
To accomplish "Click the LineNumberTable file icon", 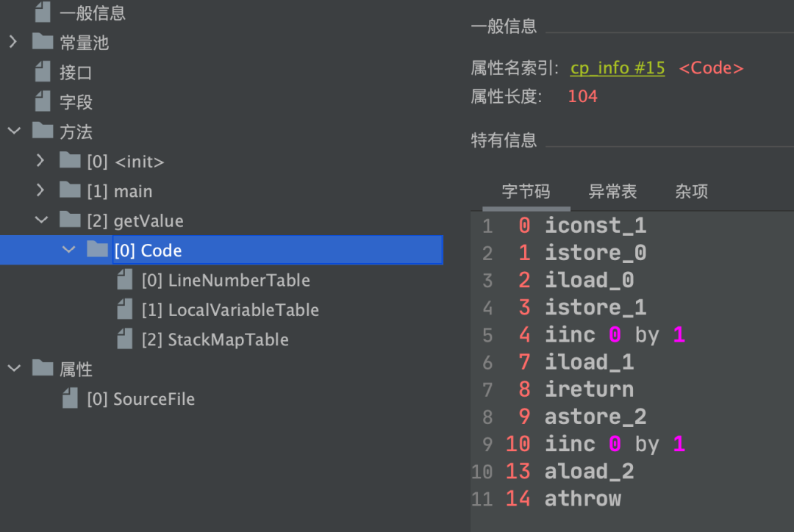I will tap(125, 280).
